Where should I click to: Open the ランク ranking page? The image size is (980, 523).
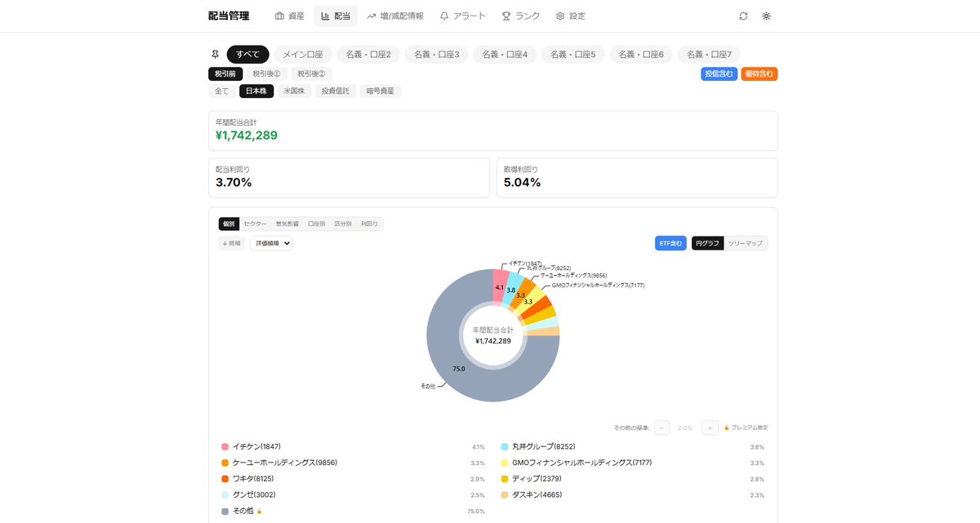[x=521, y=16]
